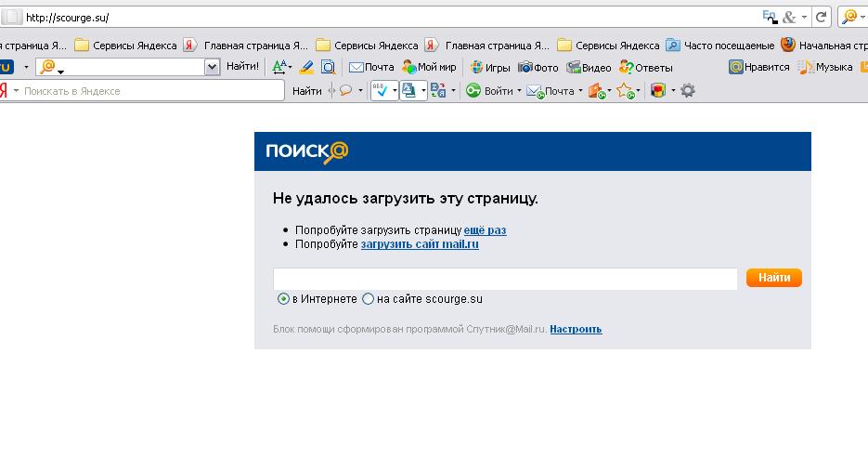Open the ampersand dropdown arrow in address bar

coord(804,17)
